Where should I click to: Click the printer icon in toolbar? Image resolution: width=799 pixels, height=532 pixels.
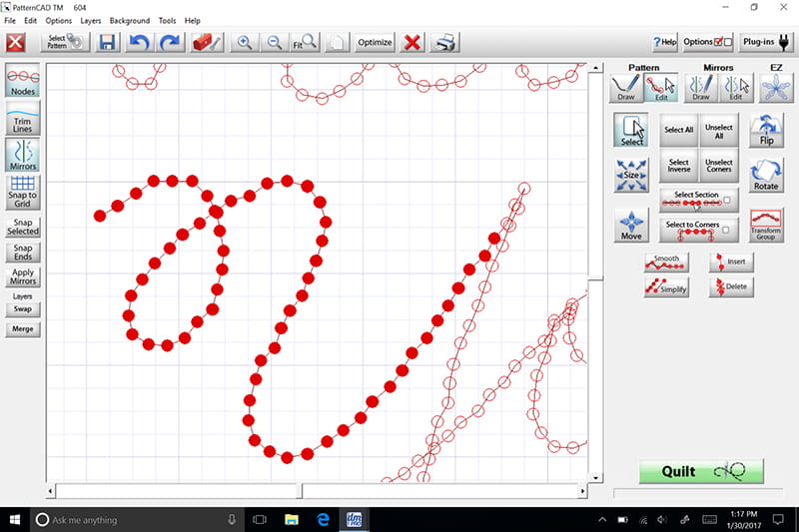445,43
